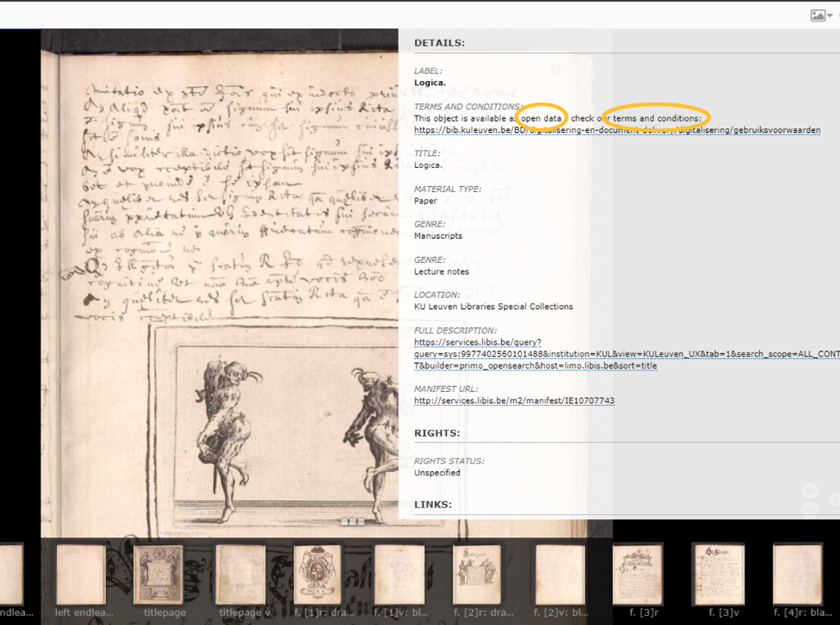Click the next-page arrow at right edge
This screenshot has height=625, width=840.
[x=834, y=500]
